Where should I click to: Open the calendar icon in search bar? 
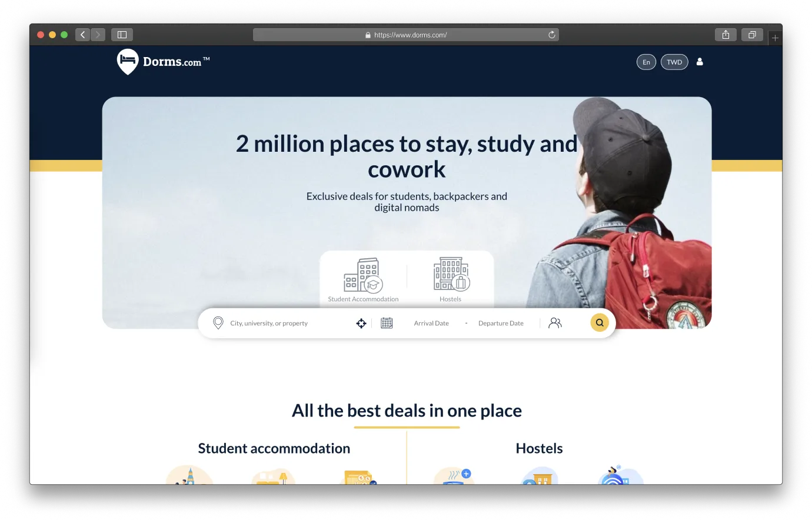(387, 323)
